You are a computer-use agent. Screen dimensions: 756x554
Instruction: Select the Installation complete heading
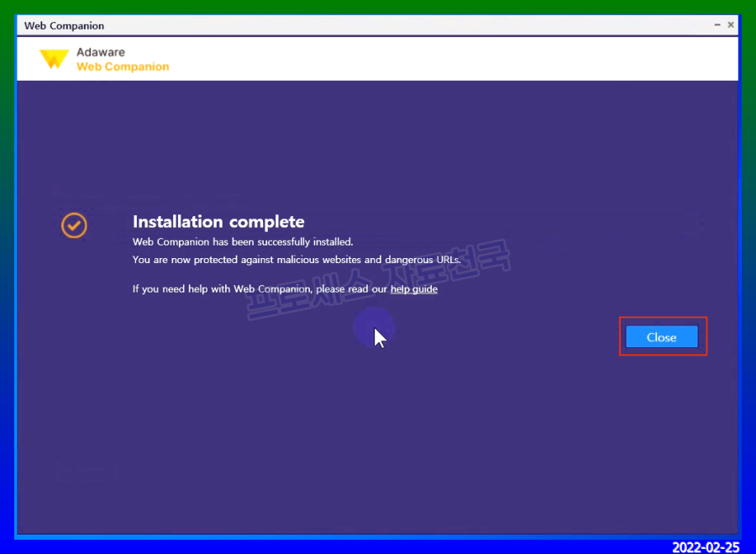point(218,222)
